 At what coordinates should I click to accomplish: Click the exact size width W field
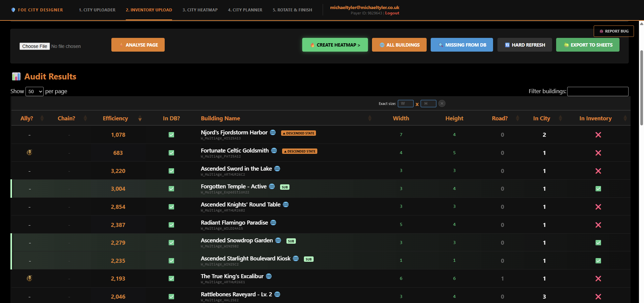[x=406, y=104]
